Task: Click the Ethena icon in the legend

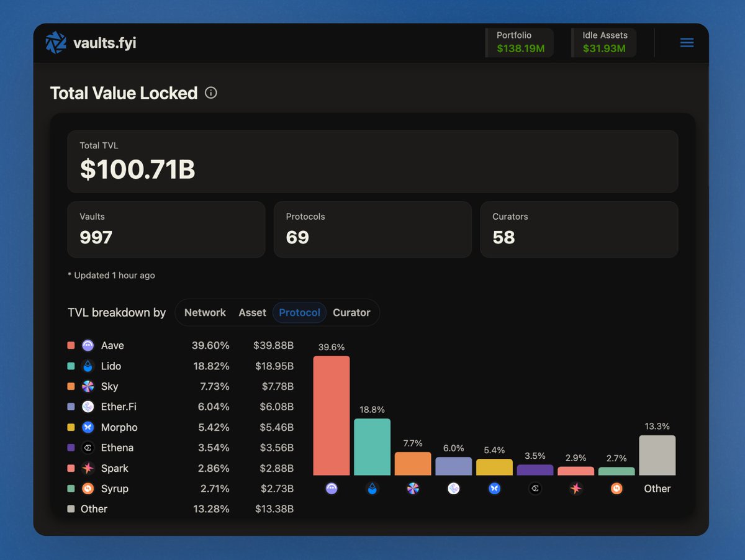Action: pos(88,448)
